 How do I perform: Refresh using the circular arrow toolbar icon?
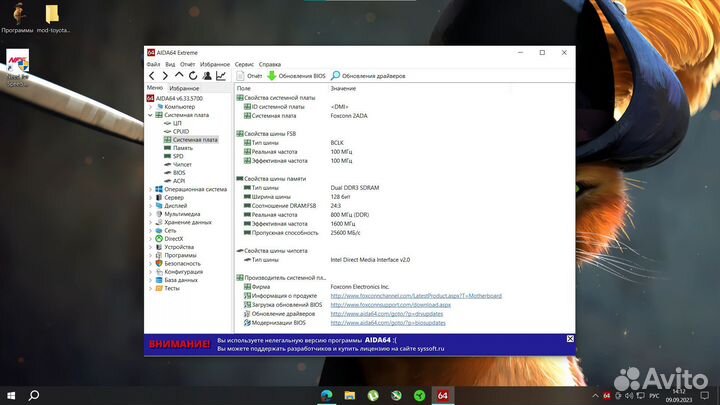pos(193,76)
